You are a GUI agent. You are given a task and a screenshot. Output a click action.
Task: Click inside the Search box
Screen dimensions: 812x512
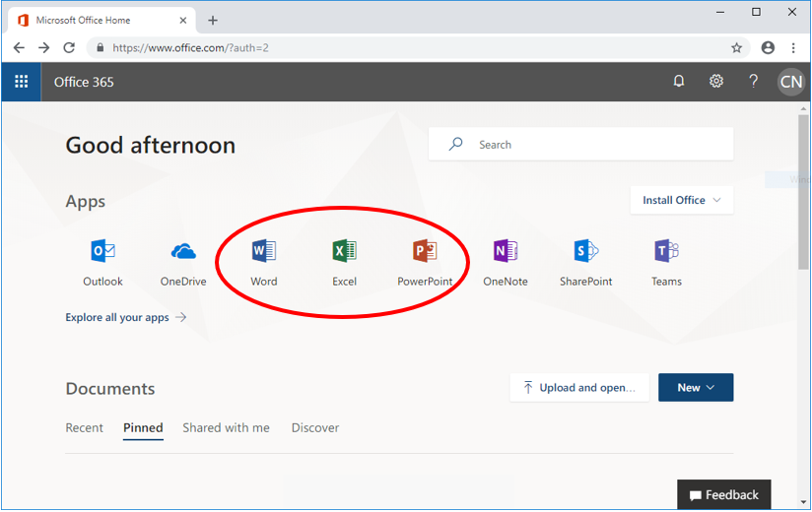pyautogui.click(x=591, y=145)
